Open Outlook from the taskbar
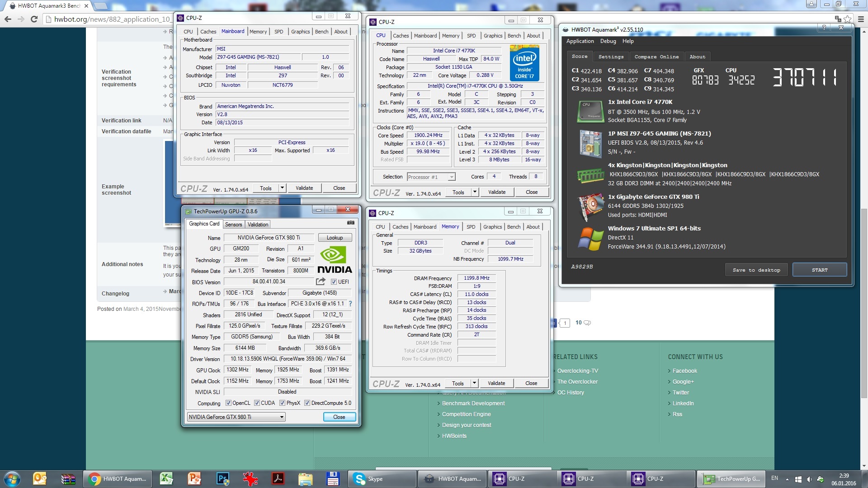Image resolution: width=868 pixels, height=488 pixels. tap(40, 479)
